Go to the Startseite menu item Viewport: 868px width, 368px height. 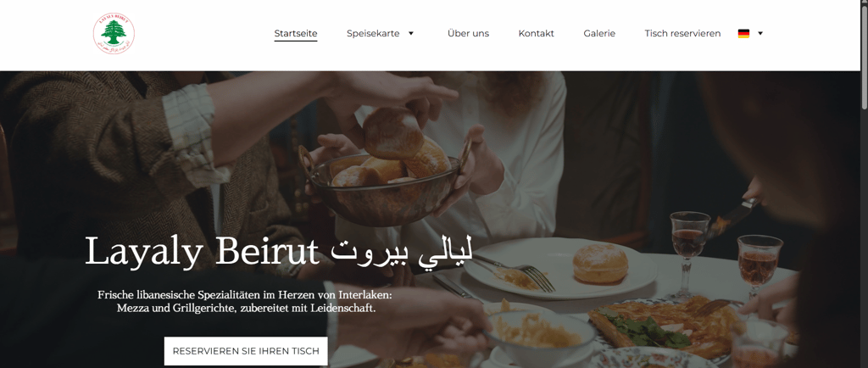tap(296, 33)
